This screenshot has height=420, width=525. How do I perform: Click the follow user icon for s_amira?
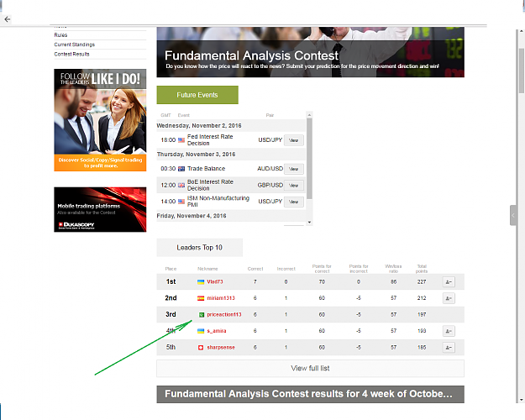(x=449, y=331)
